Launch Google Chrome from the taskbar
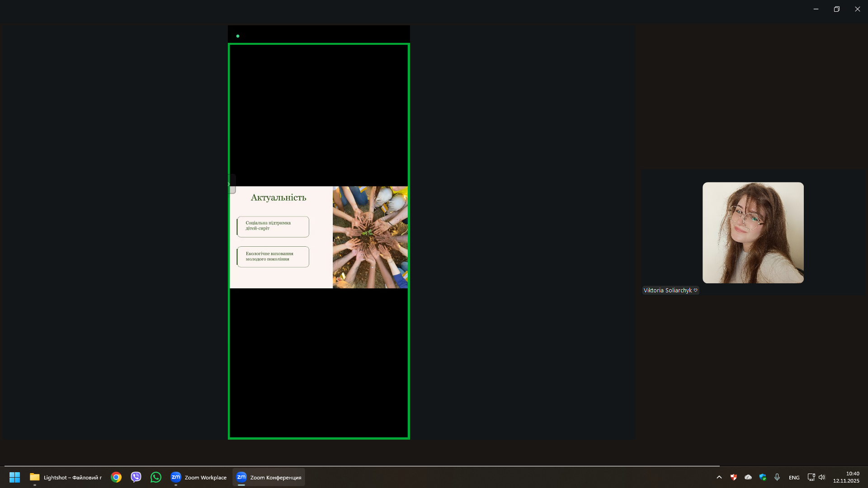The height and width of the screenshot is (488, 868). click(x=116, y=477)
